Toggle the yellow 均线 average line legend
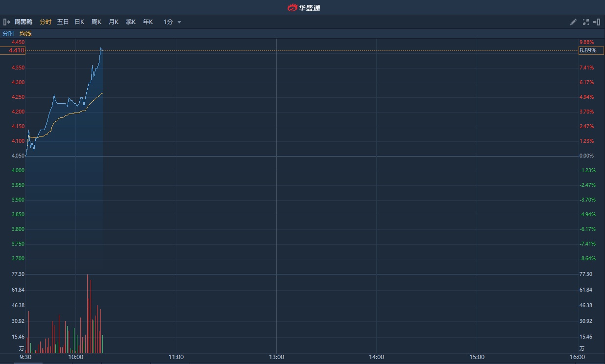This screenshot has height=364, width=605. [25, 34]
